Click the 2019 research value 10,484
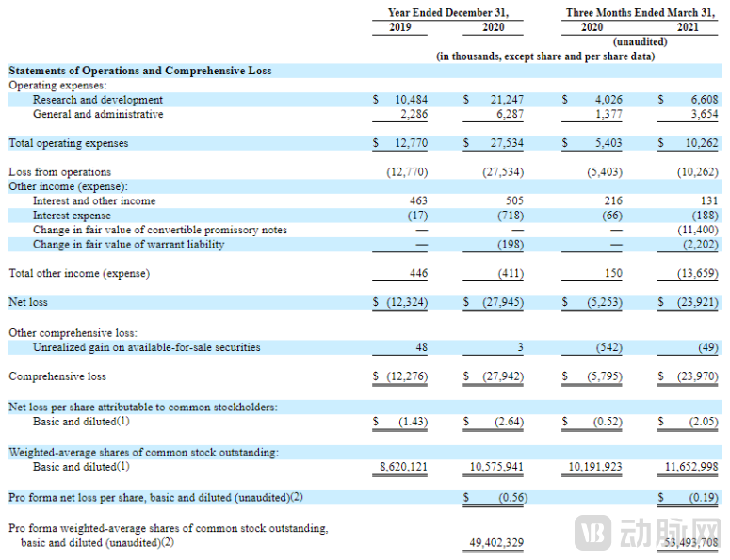 [x=411, y=100]
